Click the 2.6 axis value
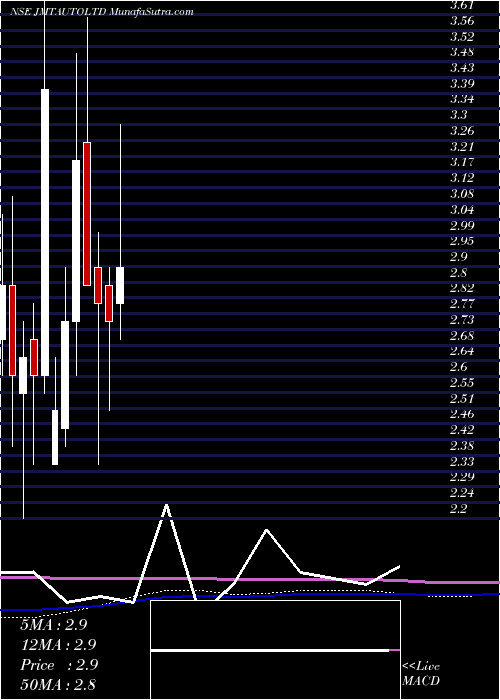The image size is (500, 700). (458, 367)
